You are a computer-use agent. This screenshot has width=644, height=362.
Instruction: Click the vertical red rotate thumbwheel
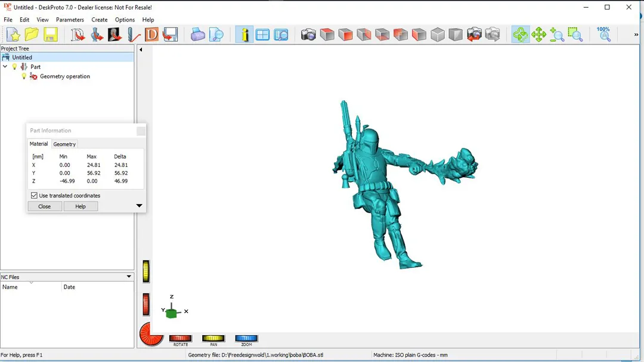146,305
